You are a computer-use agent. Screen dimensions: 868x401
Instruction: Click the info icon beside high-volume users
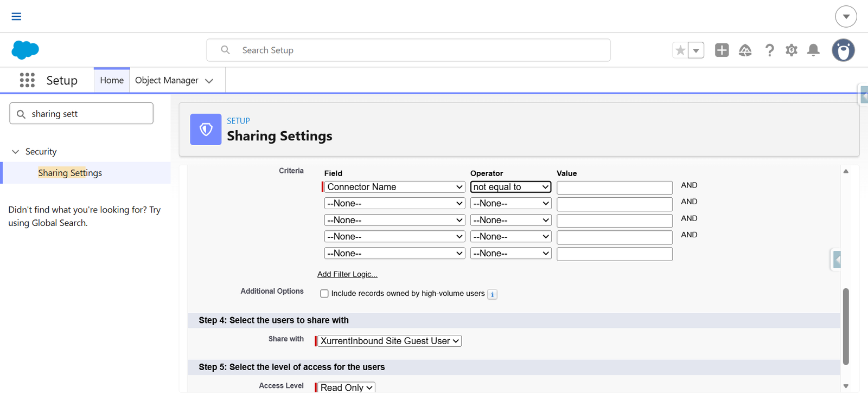point(492,294)
